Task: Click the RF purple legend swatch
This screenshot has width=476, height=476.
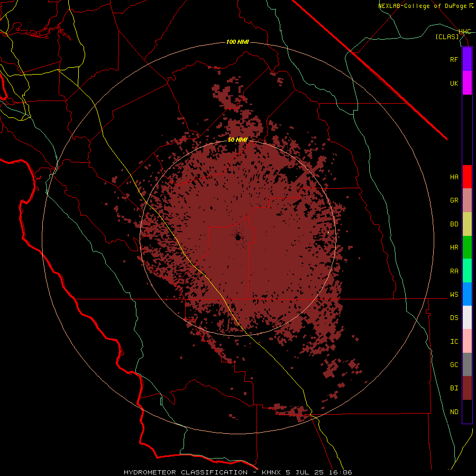Action: click(x=467, y=59)
